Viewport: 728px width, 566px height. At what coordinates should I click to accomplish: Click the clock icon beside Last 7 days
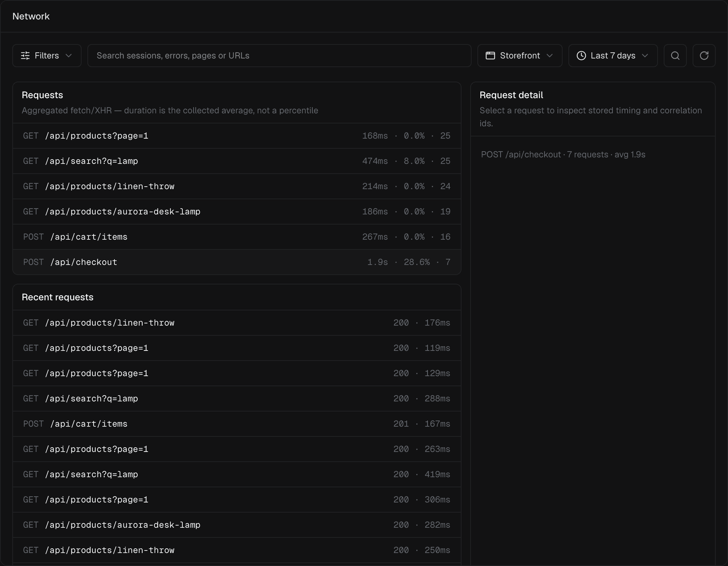pos(581,56)
